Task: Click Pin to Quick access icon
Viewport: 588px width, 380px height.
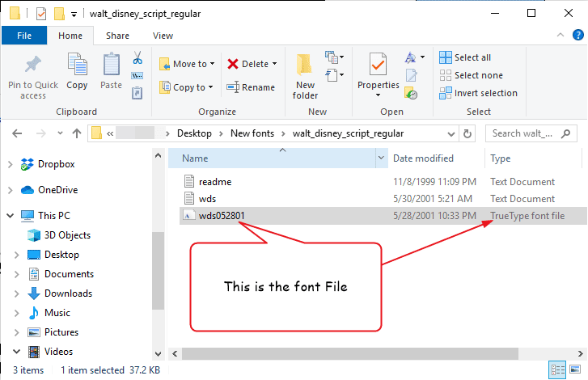Action: (x=33, y=65)
